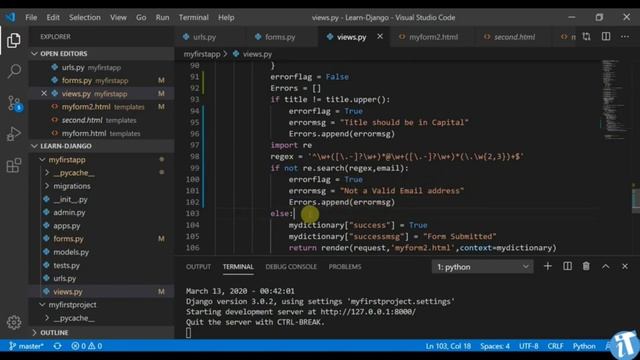
Task: Open the '1: python' terminal dropdown
Action: (482, 267)
